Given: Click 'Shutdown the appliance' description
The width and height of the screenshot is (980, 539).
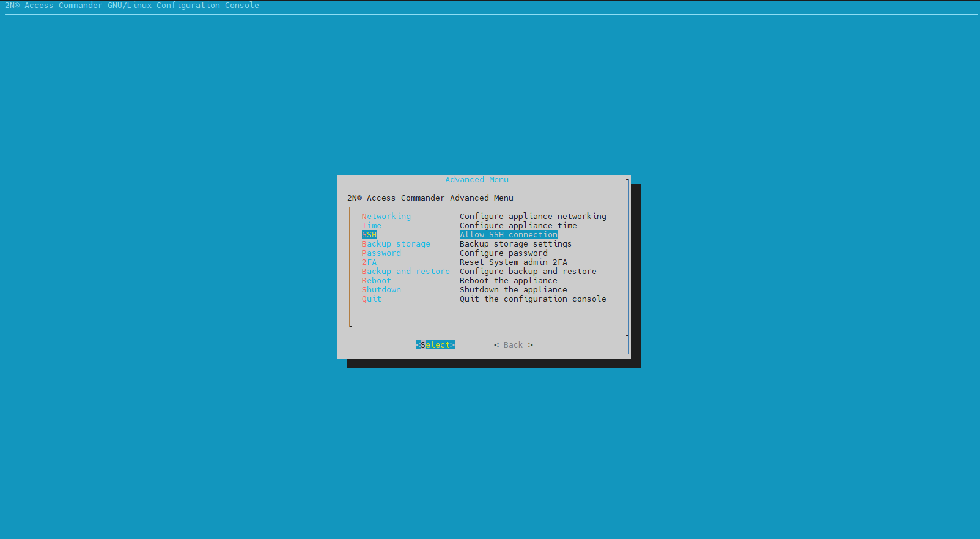Looking at the screenshot, I should coord(514,290).
